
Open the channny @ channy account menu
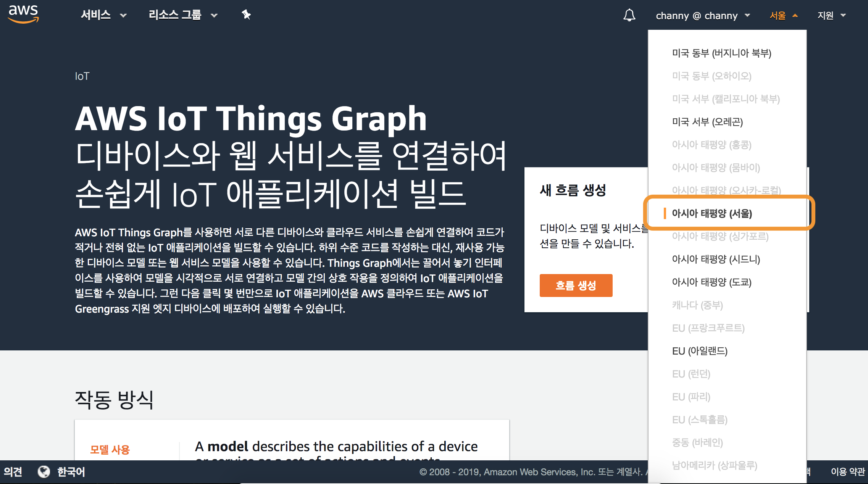[x=703, y=16]
